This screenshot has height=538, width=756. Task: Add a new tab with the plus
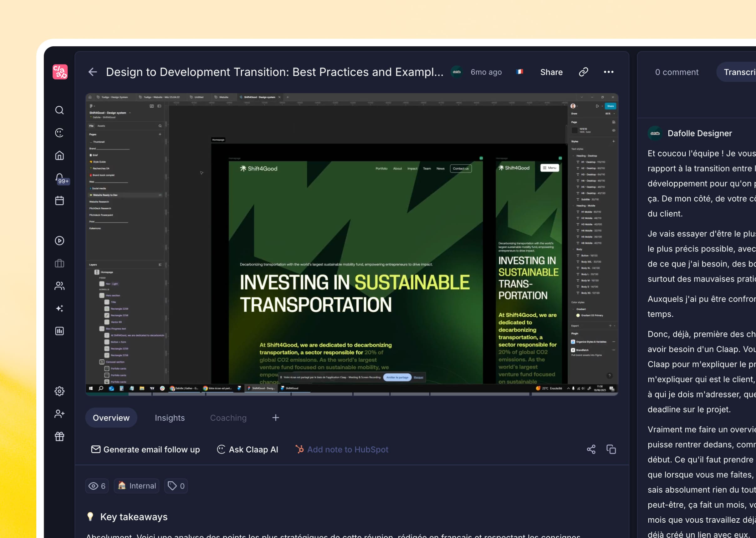(x=275, y=418)
